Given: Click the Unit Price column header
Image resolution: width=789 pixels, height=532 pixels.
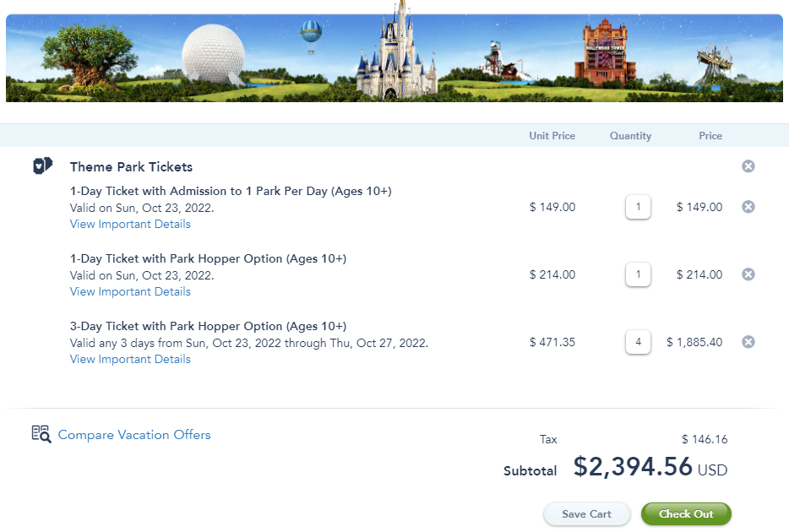Looking at the screenshot, I should coord(552,135).
